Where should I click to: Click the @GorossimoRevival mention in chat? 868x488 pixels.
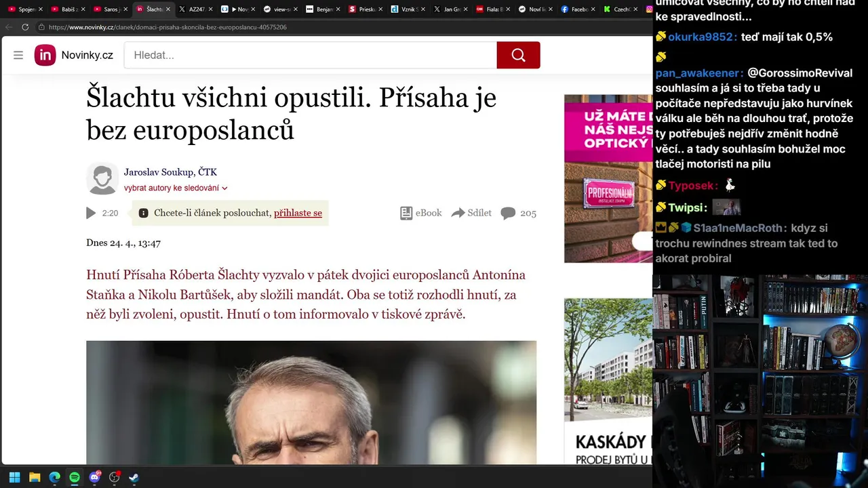tap(800, 73)
